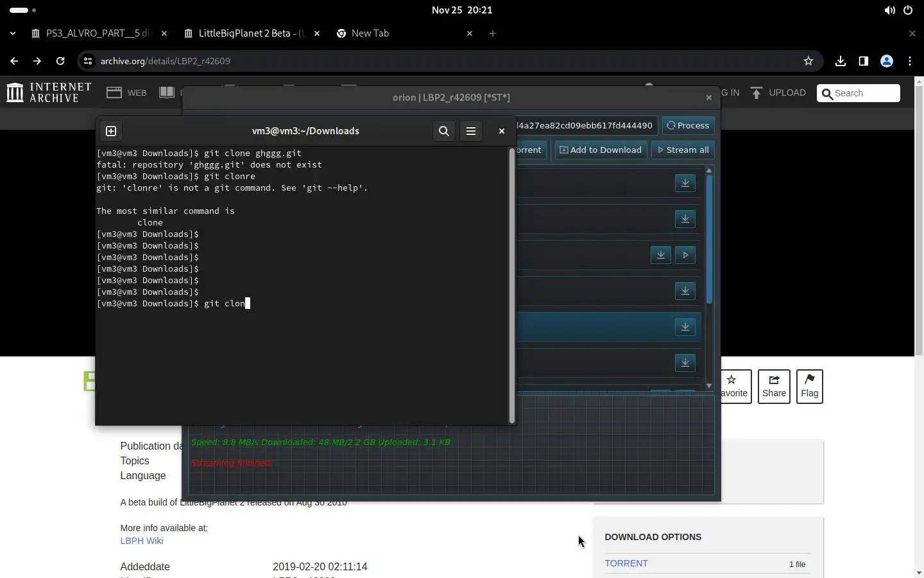The image size is (924, 578).
Task: Click the stream play icon in orion file list
Action: [686, 255]
